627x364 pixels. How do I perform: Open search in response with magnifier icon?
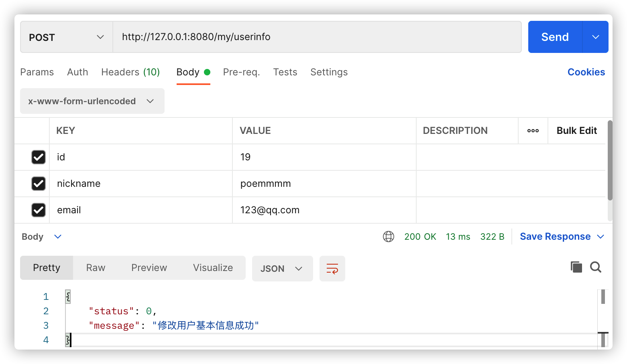coord(596,267)
